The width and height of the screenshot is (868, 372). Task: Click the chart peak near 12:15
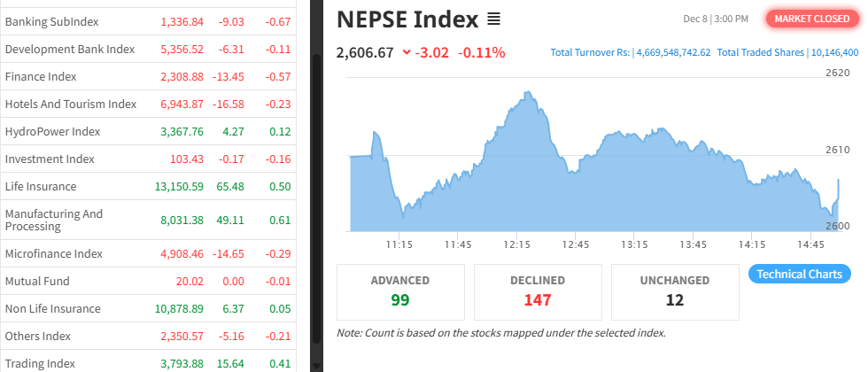(527, 92)
